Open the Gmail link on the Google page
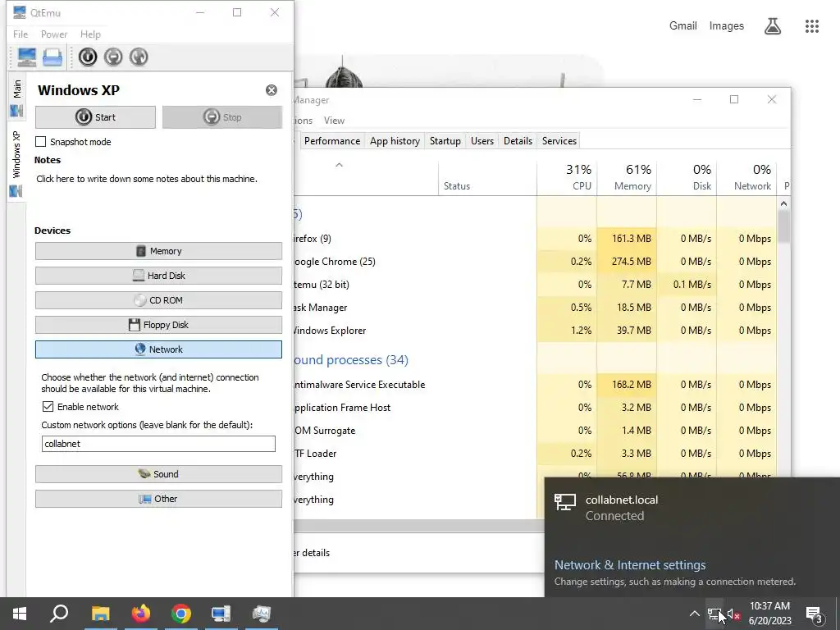The image size is (840, 630). pyautogui.click(x=683, y=25)
